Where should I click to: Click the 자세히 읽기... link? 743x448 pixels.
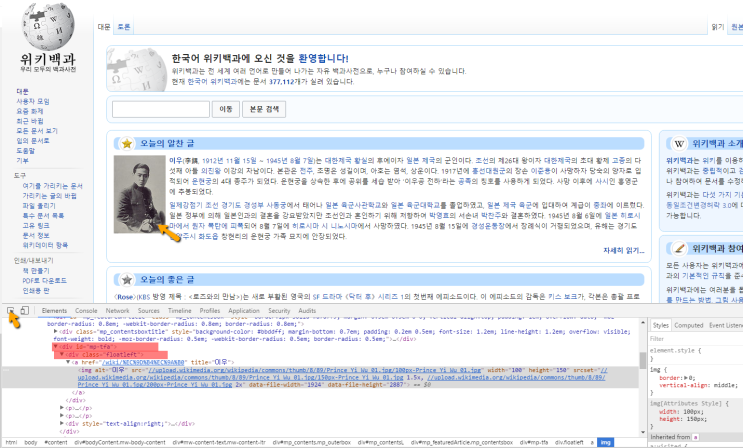pyautogui.click(x=624, y=250)
